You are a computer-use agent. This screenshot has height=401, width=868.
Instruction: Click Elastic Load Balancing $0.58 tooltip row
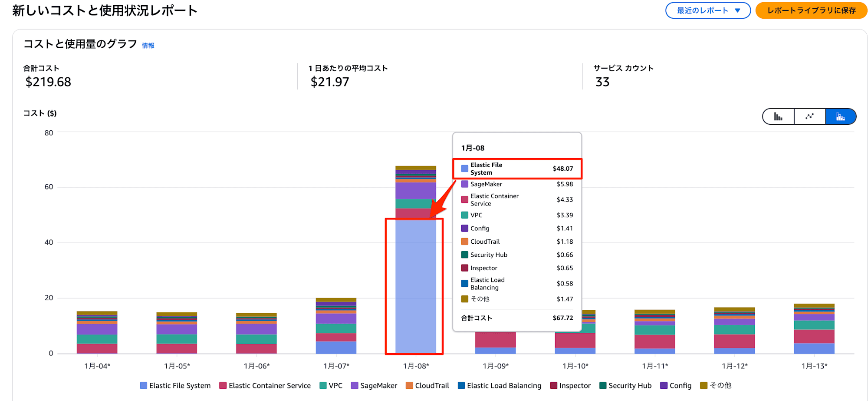[517, 284]
